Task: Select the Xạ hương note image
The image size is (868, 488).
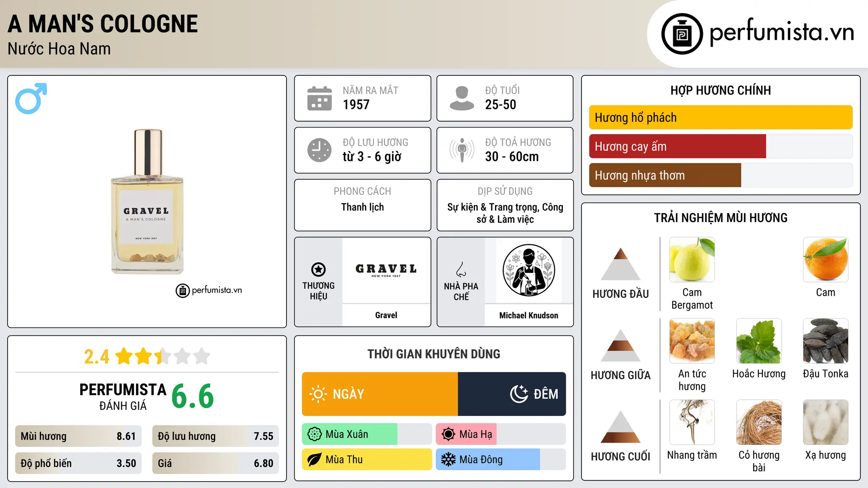Action: click(826, 422)
